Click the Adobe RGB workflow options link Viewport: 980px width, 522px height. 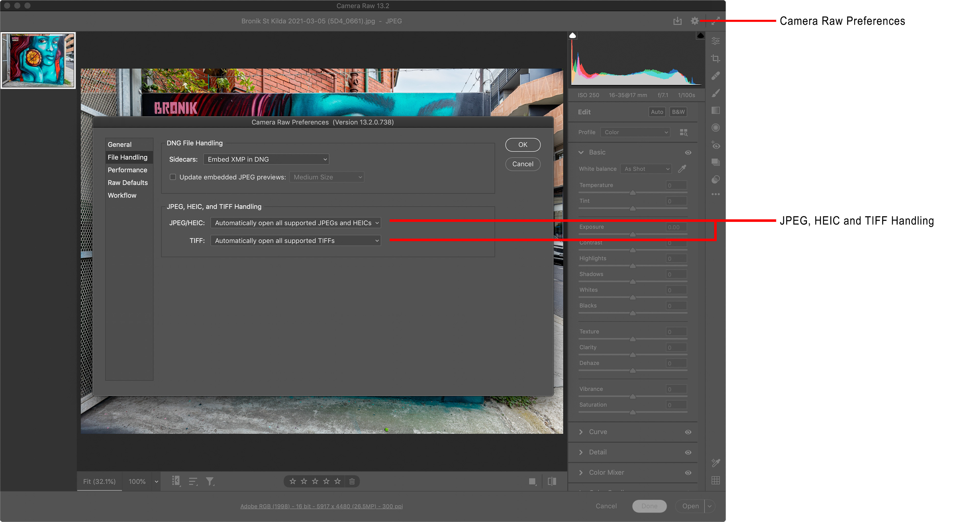coord(321,506)
